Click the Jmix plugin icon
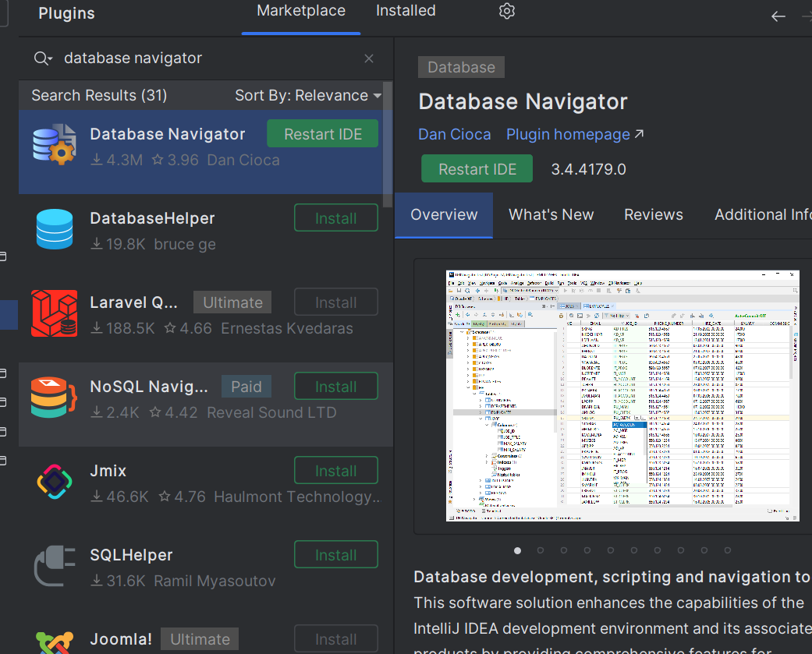The image size is (812, 654). tap(55, 482)
